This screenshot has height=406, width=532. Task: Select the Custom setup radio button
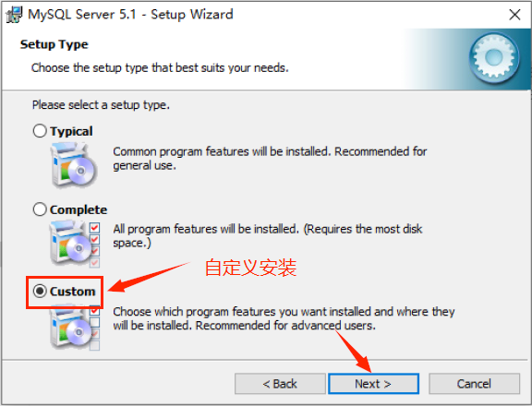click(x=40, y=291)
